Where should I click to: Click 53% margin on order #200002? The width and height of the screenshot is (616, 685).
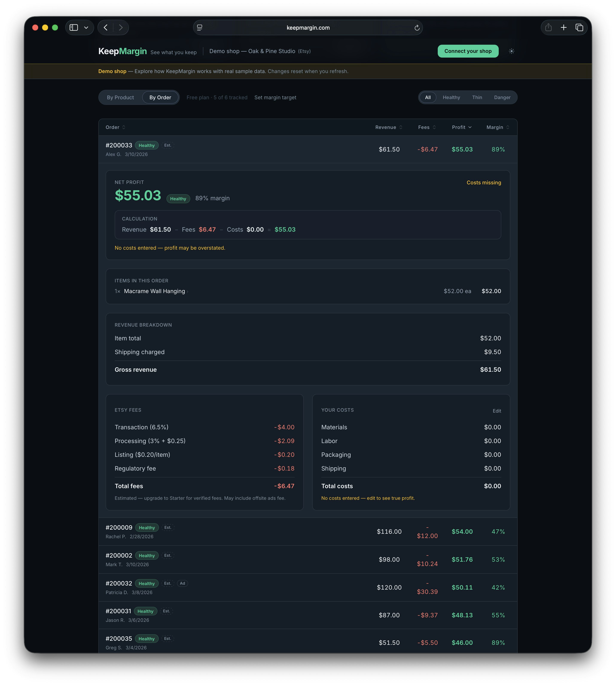[x=498, y=559]
